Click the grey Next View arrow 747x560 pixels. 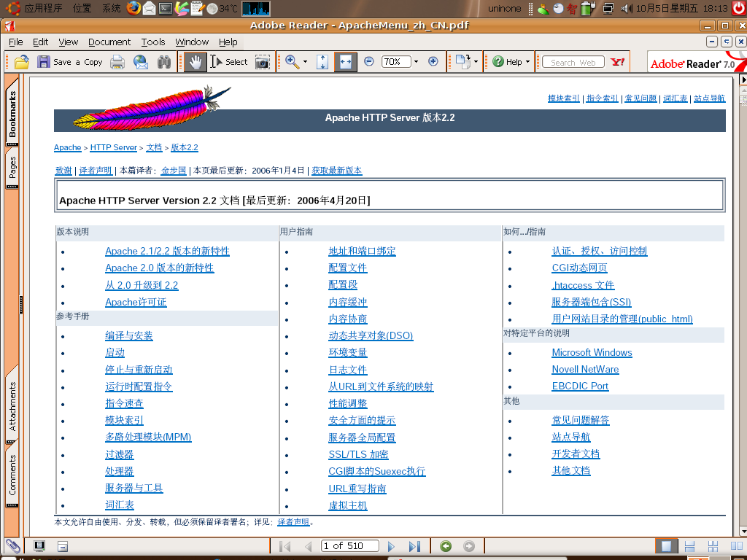(469, 546)
